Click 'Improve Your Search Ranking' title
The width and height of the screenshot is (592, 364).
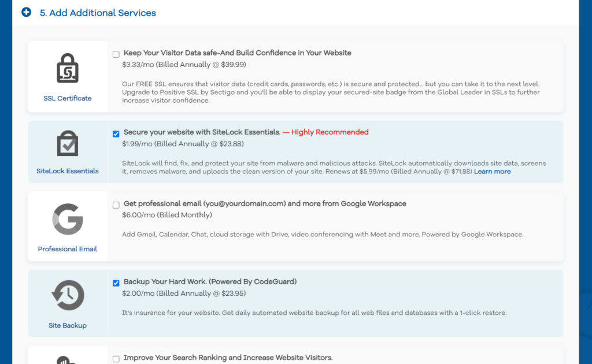(x=228, y=358)
